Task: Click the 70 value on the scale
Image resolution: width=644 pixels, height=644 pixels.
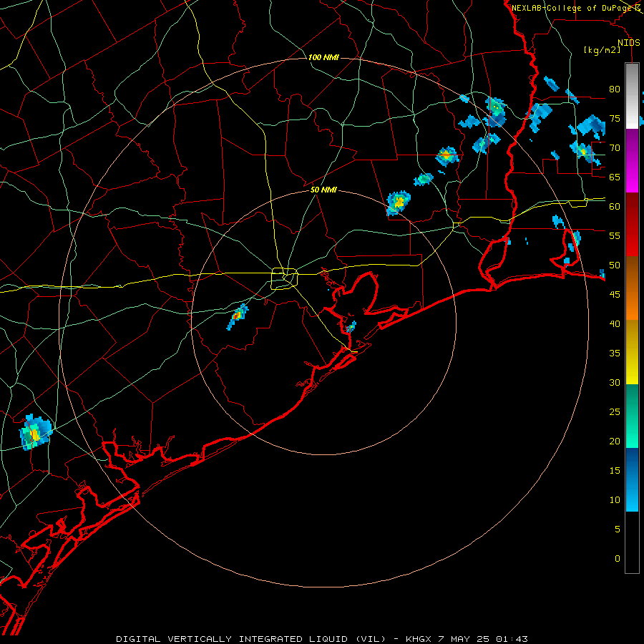Action: point(615,148)
